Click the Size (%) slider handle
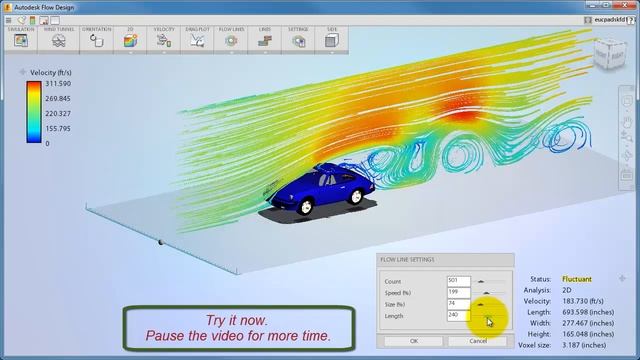This screenshot has height=360, width=640. click(480, 304)
